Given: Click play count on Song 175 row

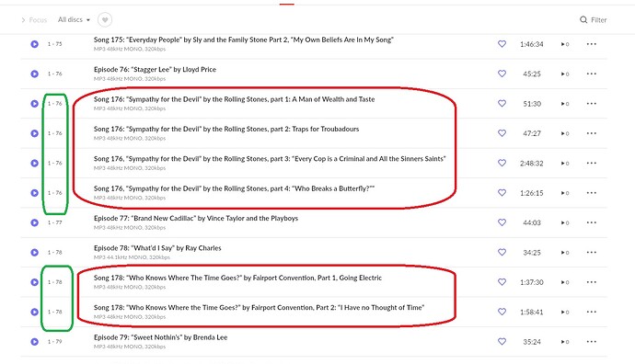Looking at the screenshot, I should tap(565, 44).
